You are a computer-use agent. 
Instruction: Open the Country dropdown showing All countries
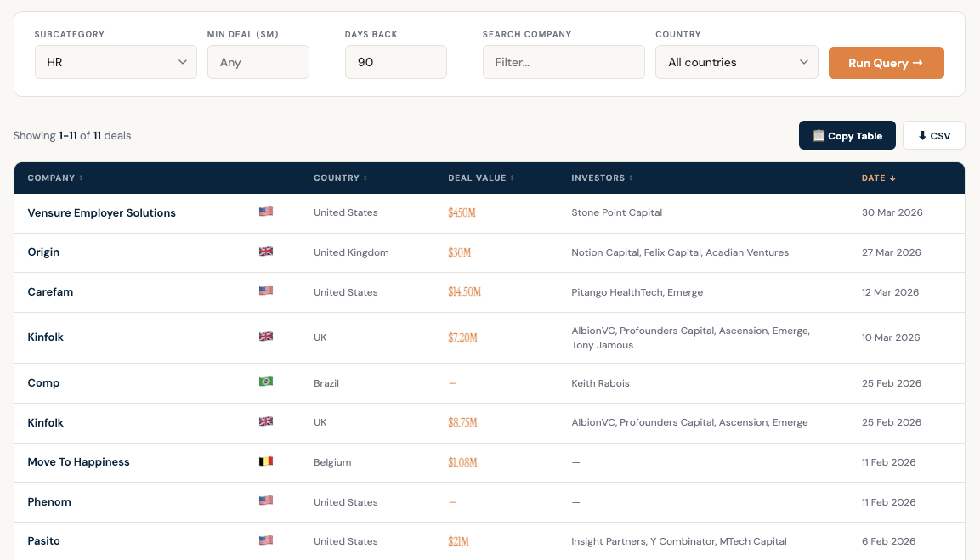735,61
